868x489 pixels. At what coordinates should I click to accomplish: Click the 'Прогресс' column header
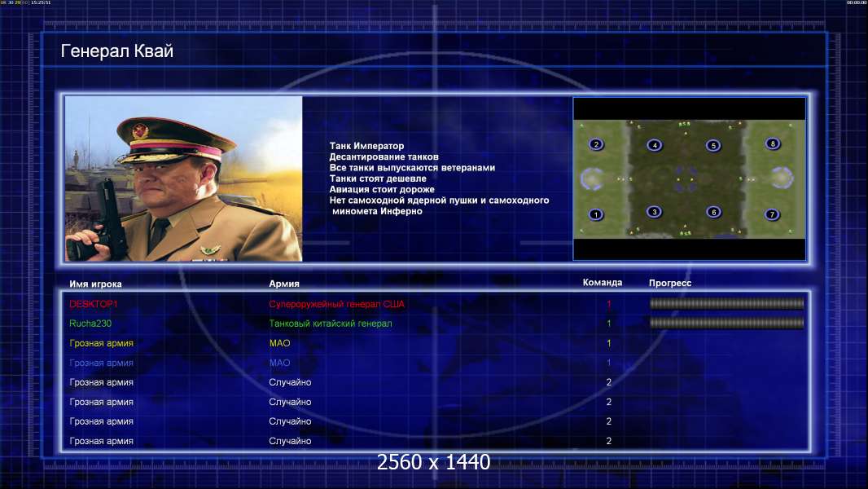coord(670,283)
